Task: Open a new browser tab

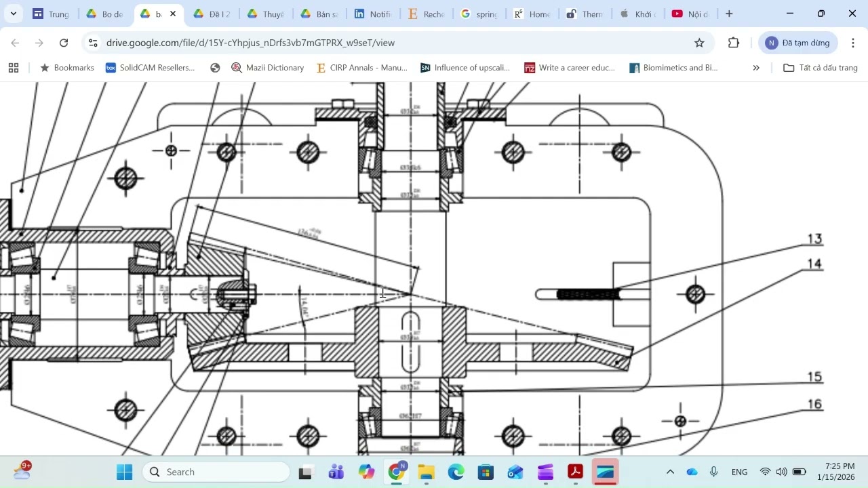Action: pos(729,14)
